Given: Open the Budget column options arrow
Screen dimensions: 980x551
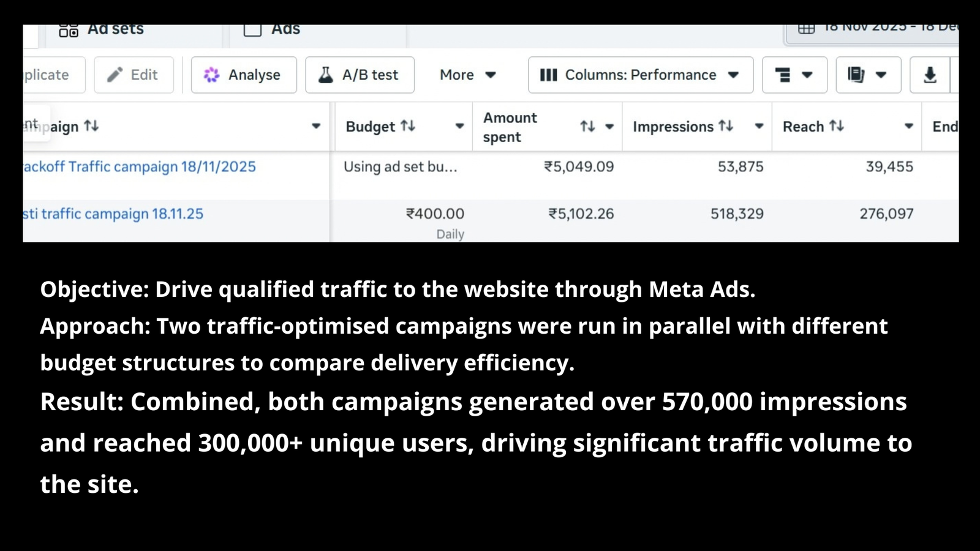Looking at the screenshot, I should (x=459, y=126).
